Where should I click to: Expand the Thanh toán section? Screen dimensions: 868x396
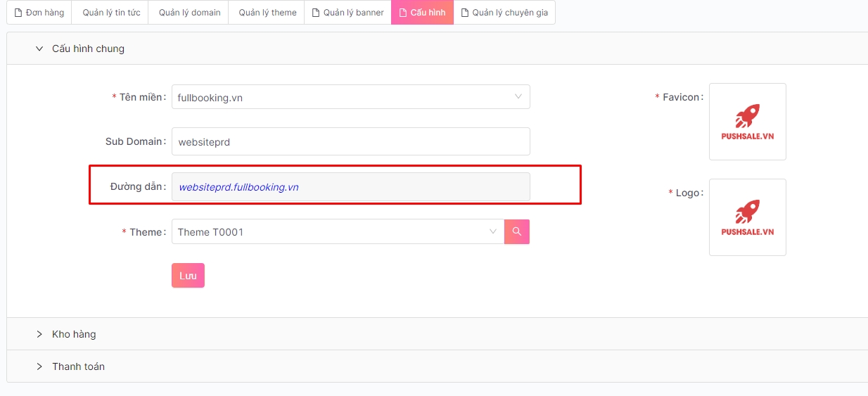coord(78,366)
